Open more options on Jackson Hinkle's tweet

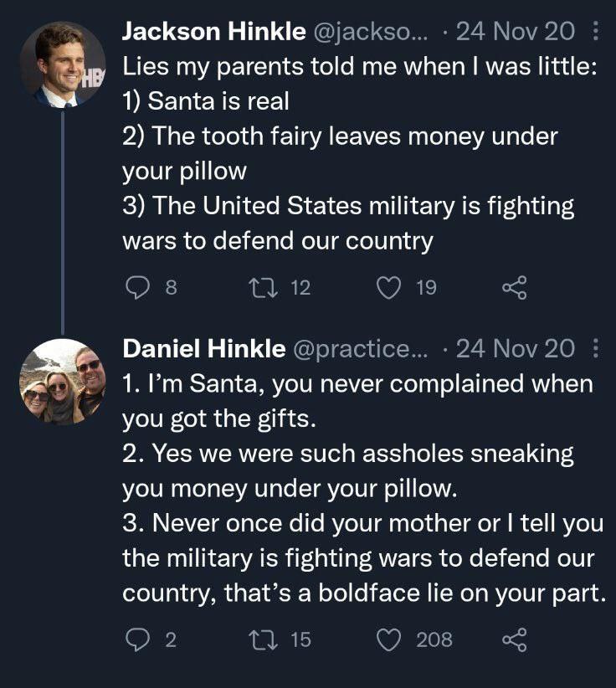595,33
